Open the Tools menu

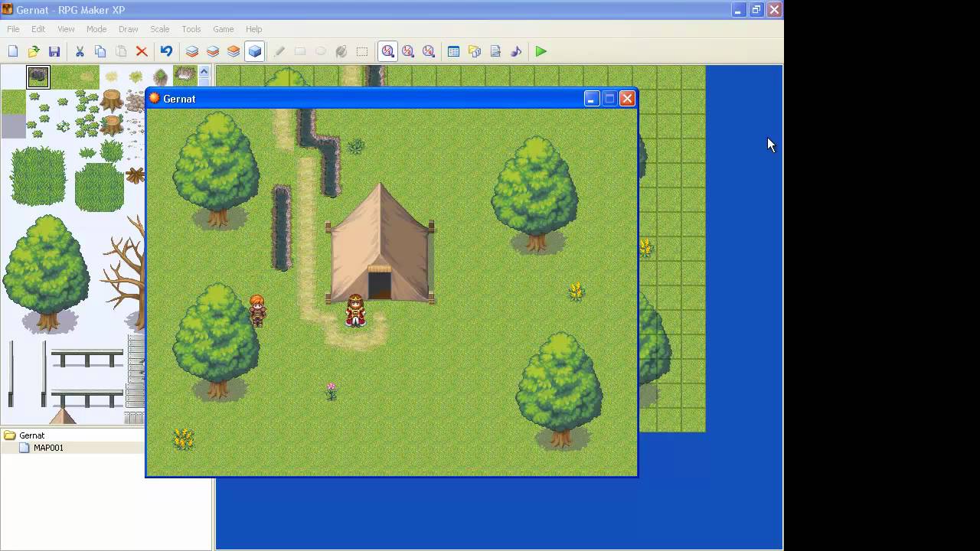(x=191, y=29)
